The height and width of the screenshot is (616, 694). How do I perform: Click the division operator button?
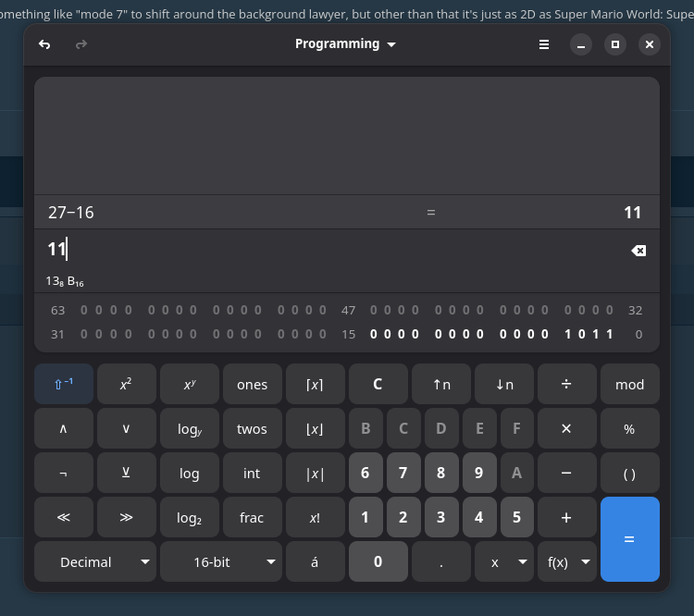(567, 384)
